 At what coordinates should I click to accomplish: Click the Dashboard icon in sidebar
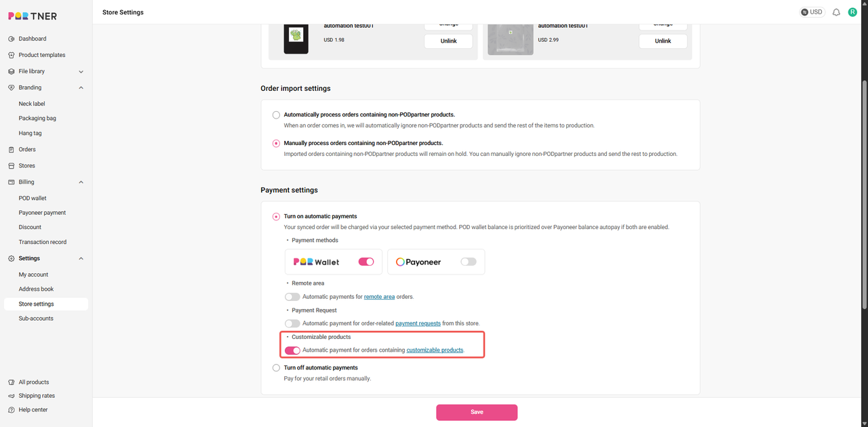12,39
